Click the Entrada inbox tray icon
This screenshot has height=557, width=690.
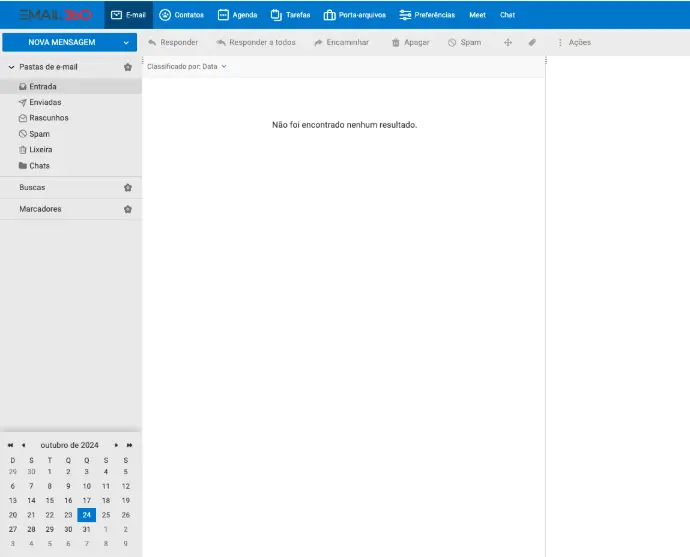tap(23, 86)
